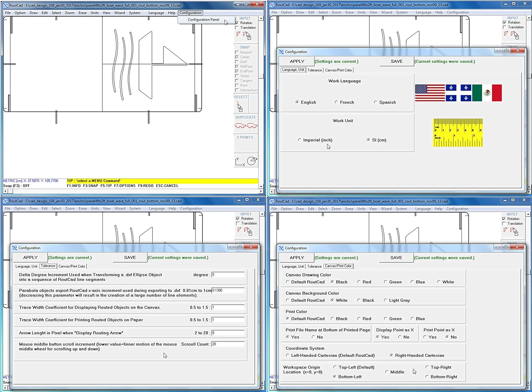Choose French as work language

tap(336, 102)
